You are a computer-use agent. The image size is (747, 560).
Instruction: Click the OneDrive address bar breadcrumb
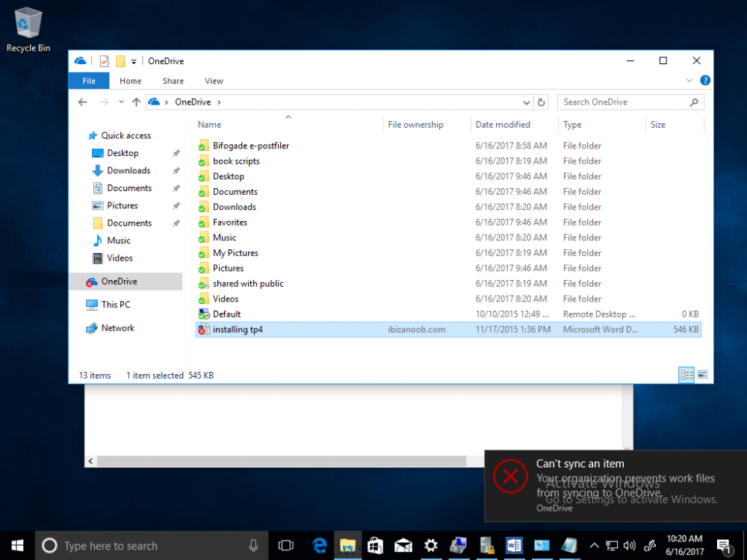pos(193,102)
